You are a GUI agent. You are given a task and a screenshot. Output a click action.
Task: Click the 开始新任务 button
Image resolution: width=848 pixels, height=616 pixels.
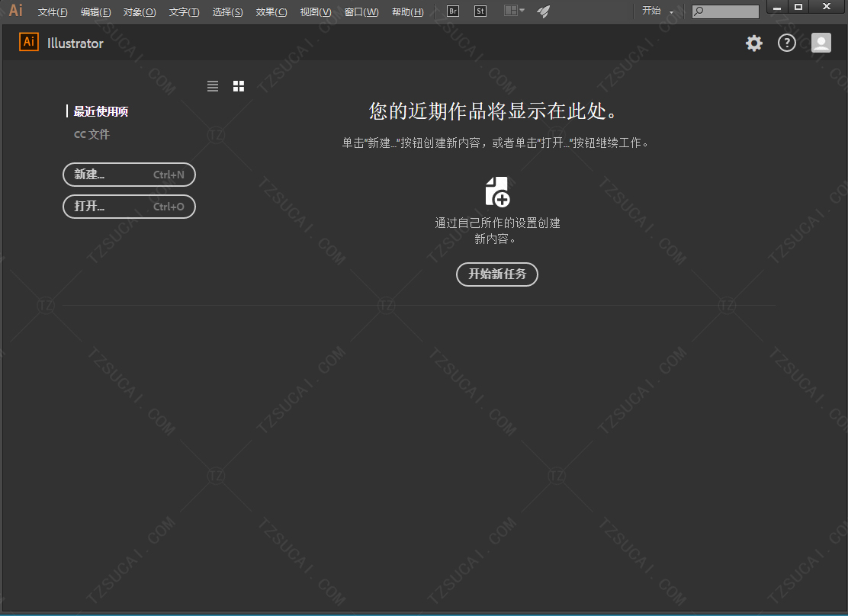pyautogui.click(x=497, y=274)
